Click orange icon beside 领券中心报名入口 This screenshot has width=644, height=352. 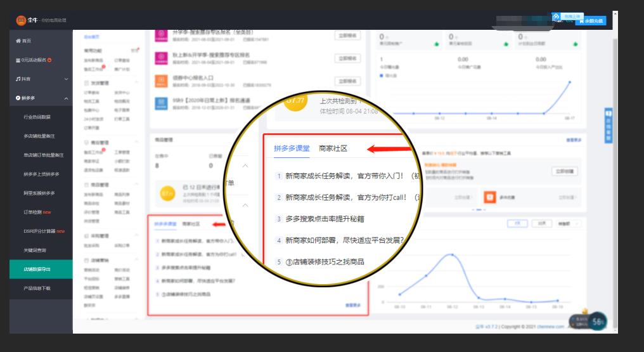(x=161, y=81)
